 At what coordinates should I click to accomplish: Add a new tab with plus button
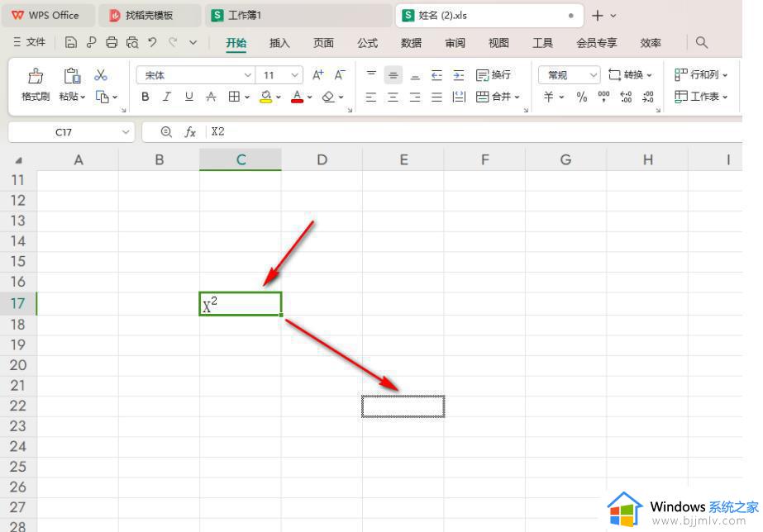598,16
